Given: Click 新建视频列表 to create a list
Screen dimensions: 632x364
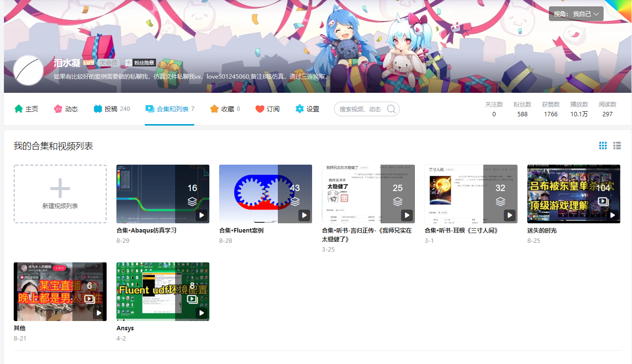Looking at the screenshot, I should tap(60, 194).
